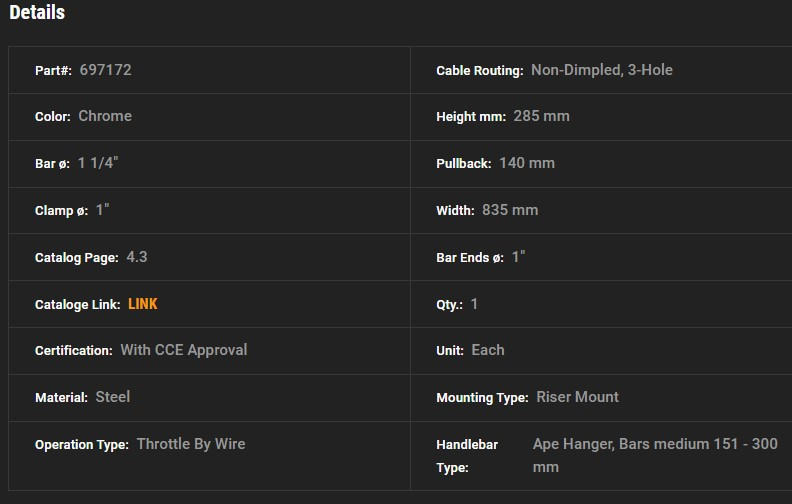Select the Each unit value
This screenshot has height=504, width=792.
(488, 350)
